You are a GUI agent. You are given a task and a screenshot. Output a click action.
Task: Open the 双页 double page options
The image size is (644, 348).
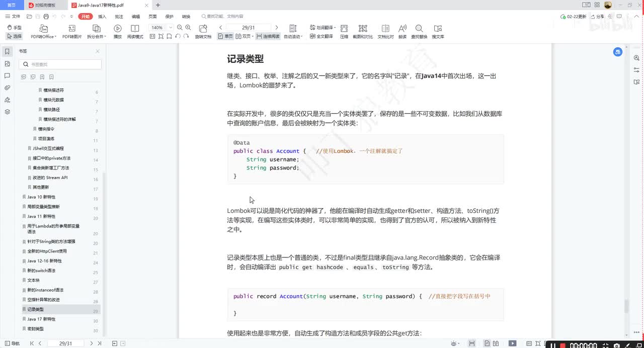(245, 36)
